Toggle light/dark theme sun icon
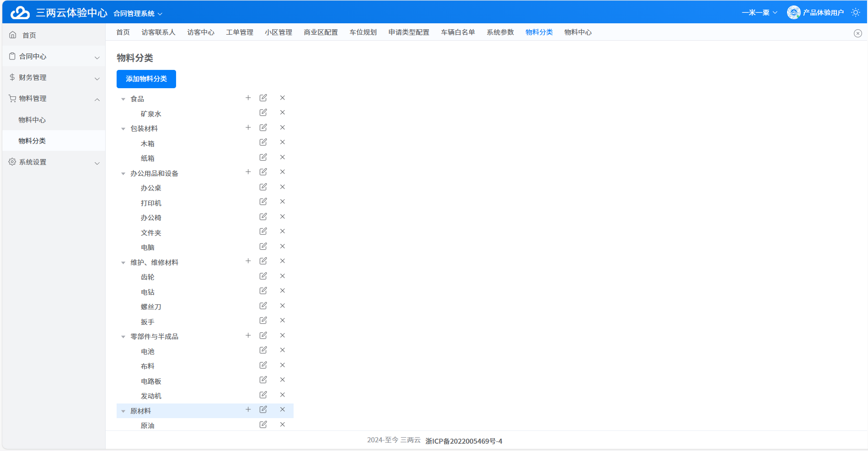Image resolution: width=868 pixels, height=451 pixels. (x=856, y=13)
